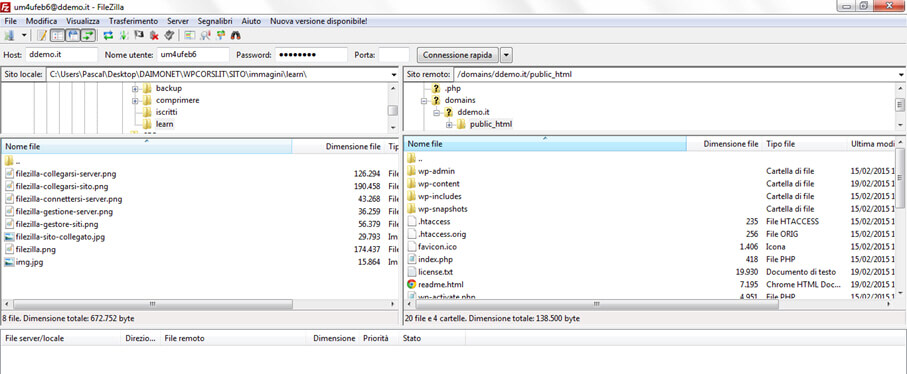907x374 pixels.
Task: Select readme.html Chrome icon
Action: (411, 284)
